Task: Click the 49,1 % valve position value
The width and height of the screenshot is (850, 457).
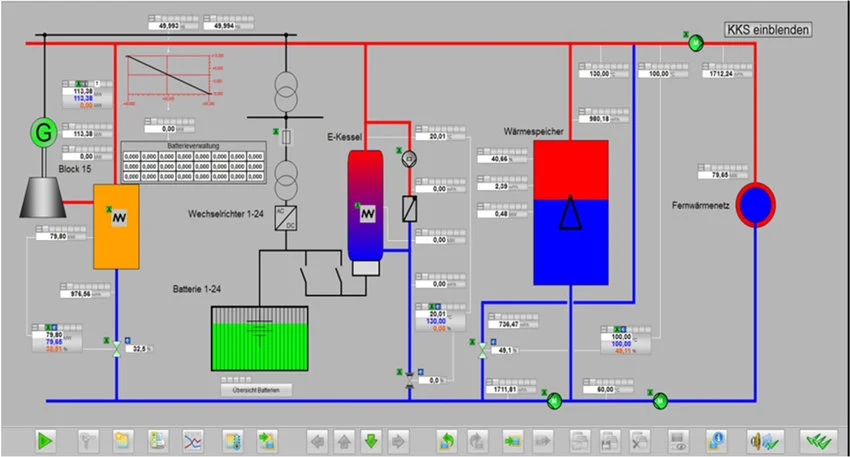Action: point(505,350)
